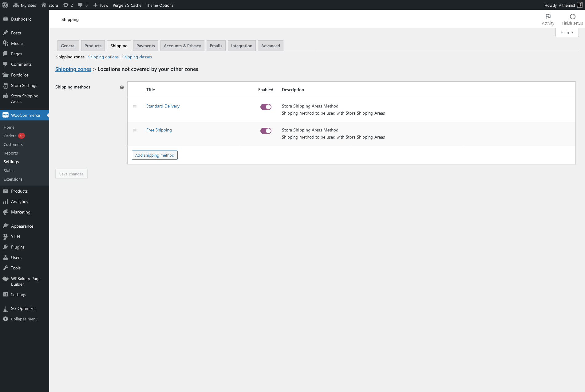Open Orders in WooCommerce submenu
Screen dimensions: 585x392
pyautogui.click(x=10, y=136)
